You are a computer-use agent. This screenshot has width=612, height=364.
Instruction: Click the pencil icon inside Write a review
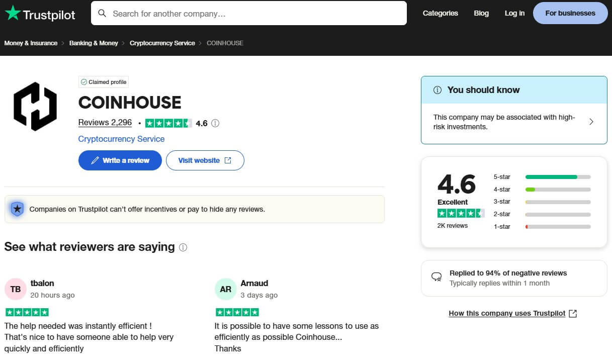(95, 160)
